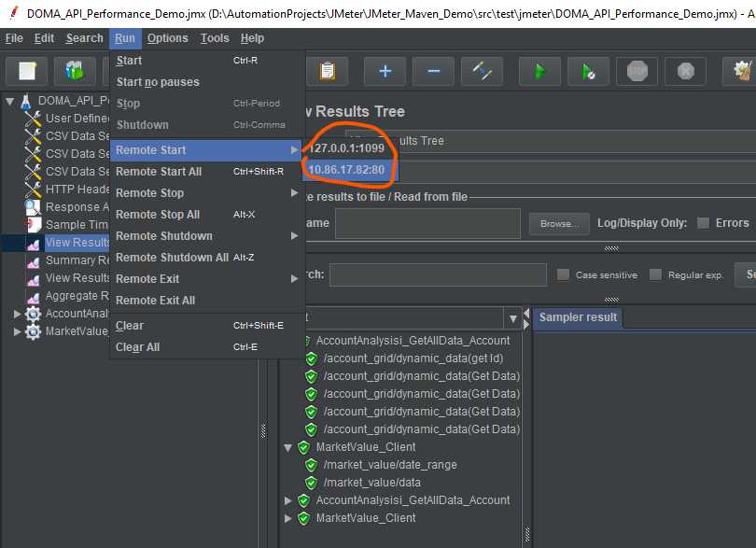Open Remote Stop submenu

207,193
